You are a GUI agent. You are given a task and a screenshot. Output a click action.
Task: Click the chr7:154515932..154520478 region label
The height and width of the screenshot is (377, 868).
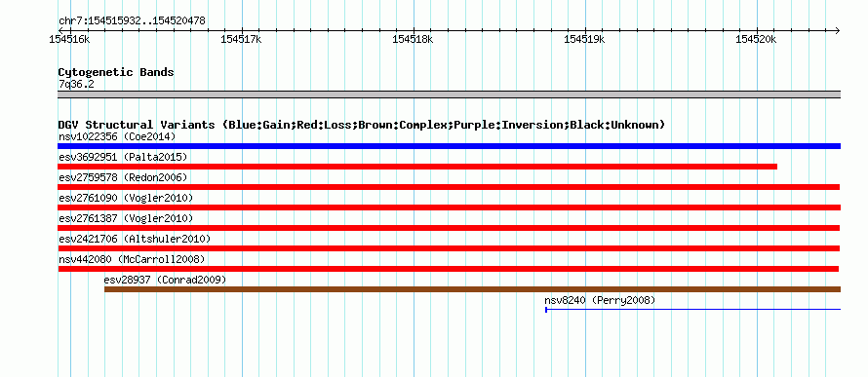click(132, 20)
